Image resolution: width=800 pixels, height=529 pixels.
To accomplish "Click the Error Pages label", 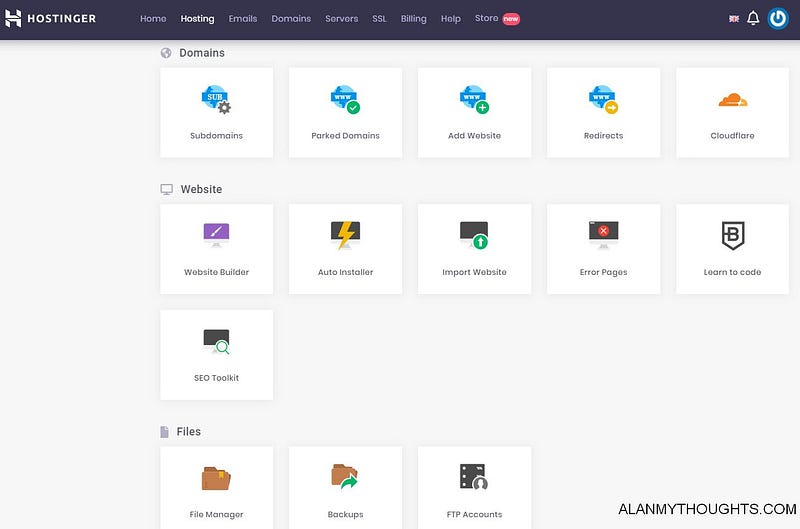I will point(604,272).
